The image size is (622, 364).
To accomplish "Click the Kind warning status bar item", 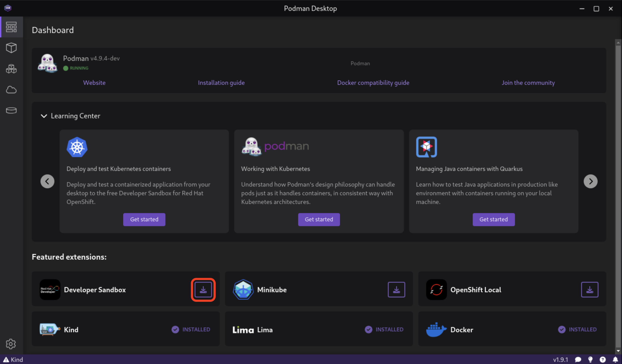I will pyautogui.click(x=13, y=360).
